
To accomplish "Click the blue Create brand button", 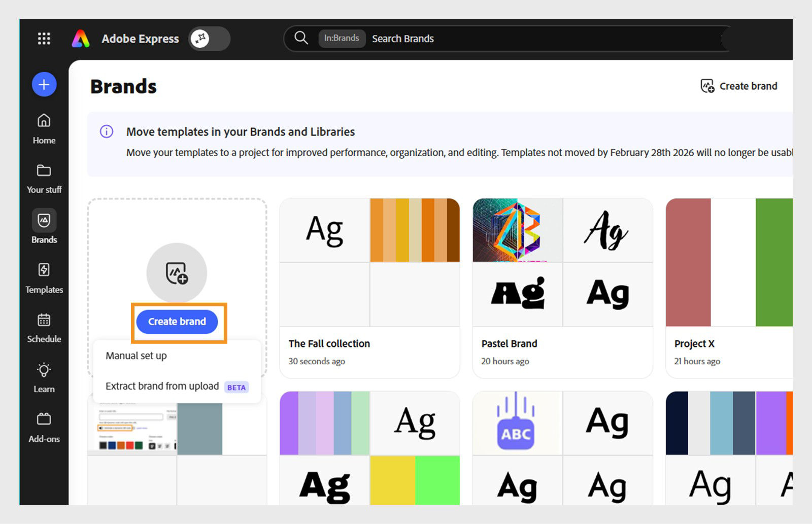I will coord(177,322).
